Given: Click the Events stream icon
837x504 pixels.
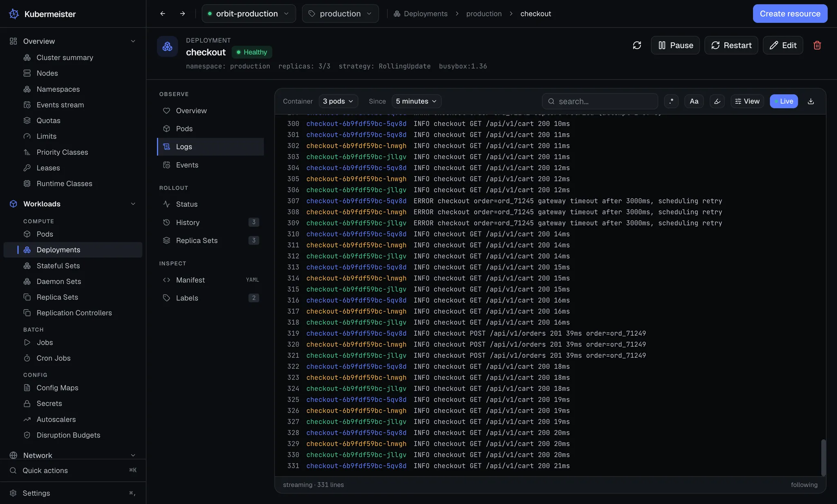Looking at the screenshot, I should click(27, 105).
